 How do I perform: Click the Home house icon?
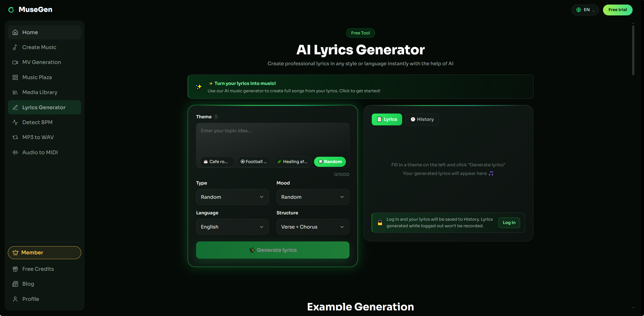coord(15,32)
